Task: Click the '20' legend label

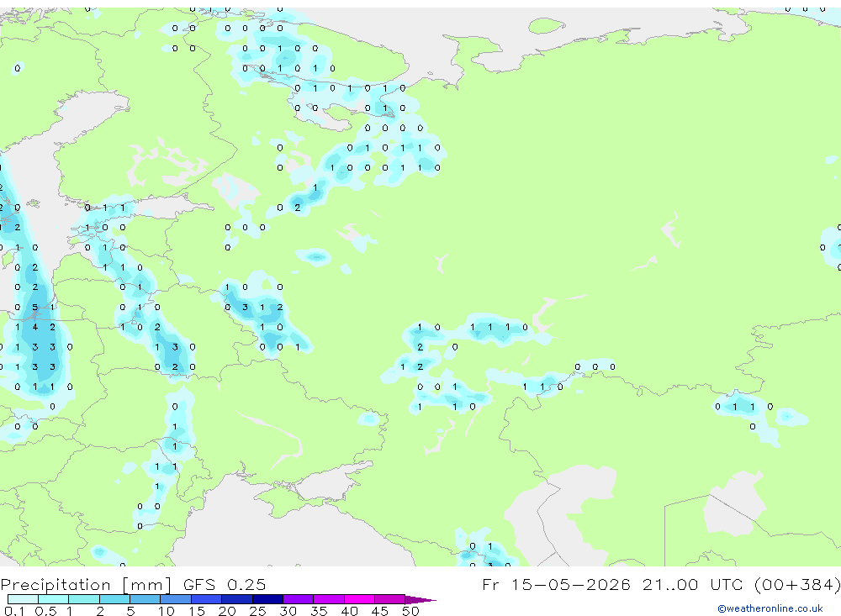Action: (227, 611)
